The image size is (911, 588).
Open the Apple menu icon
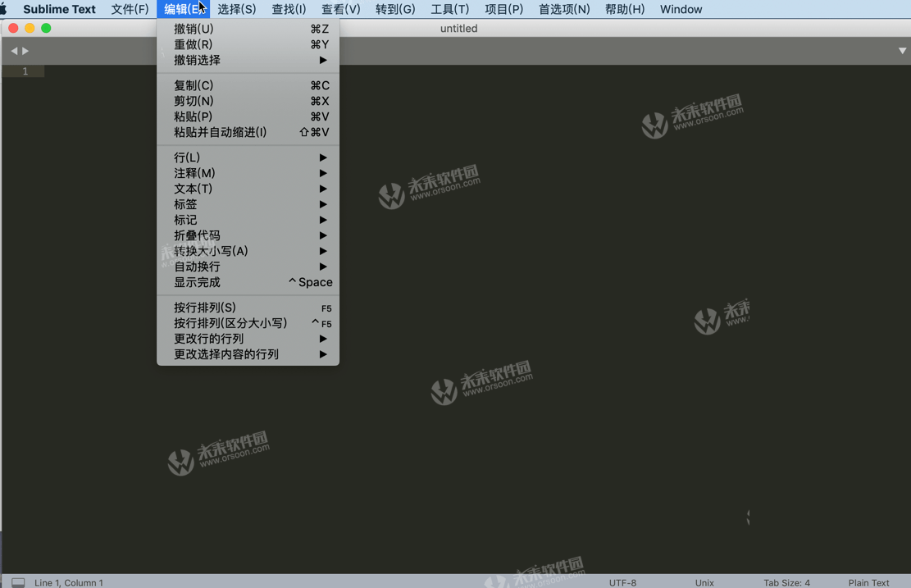pos(3,9)
